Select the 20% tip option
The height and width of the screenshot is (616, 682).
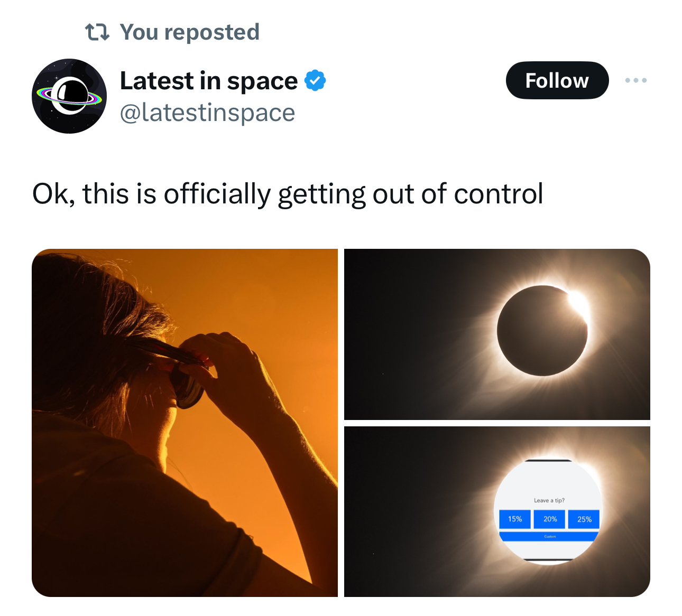tap(550, 519)
